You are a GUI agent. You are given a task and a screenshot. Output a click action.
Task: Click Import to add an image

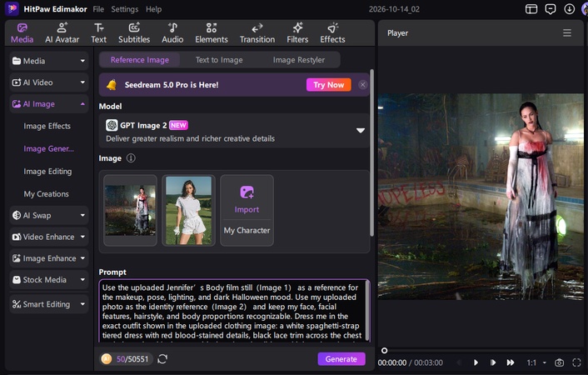pyautogui.click(x=247, y=199)
